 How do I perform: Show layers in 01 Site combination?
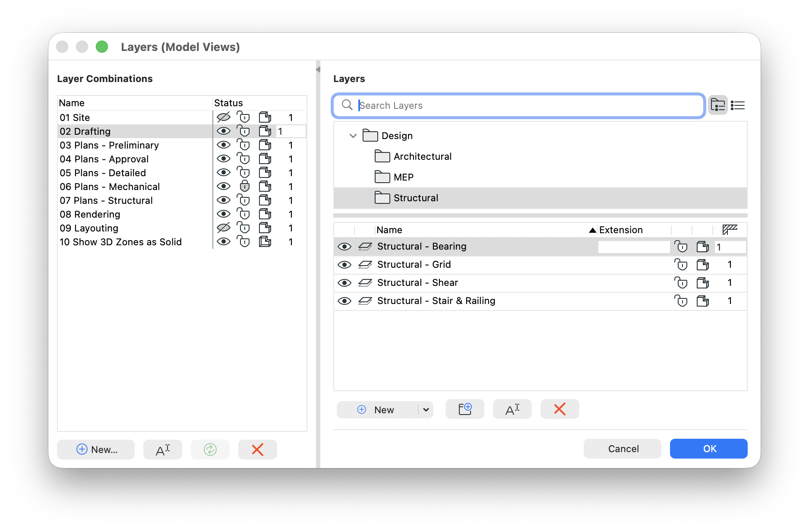[x=224, y=117]
